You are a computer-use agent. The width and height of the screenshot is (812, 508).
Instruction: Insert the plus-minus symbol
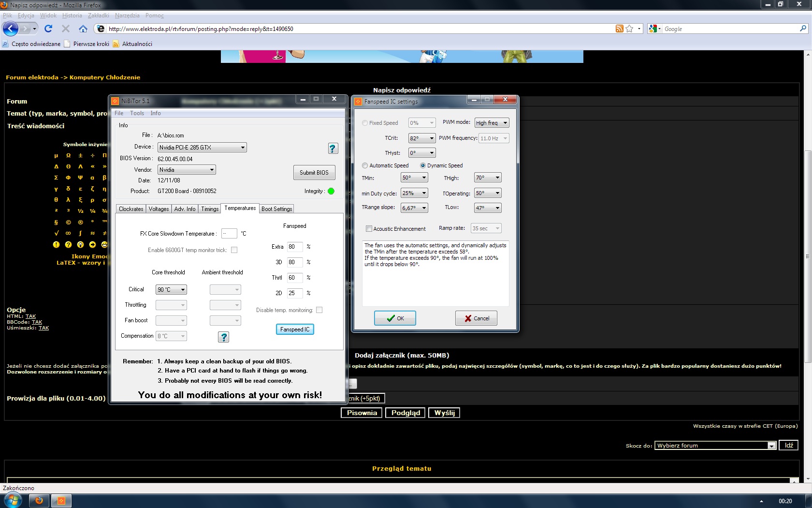(80, 155)
